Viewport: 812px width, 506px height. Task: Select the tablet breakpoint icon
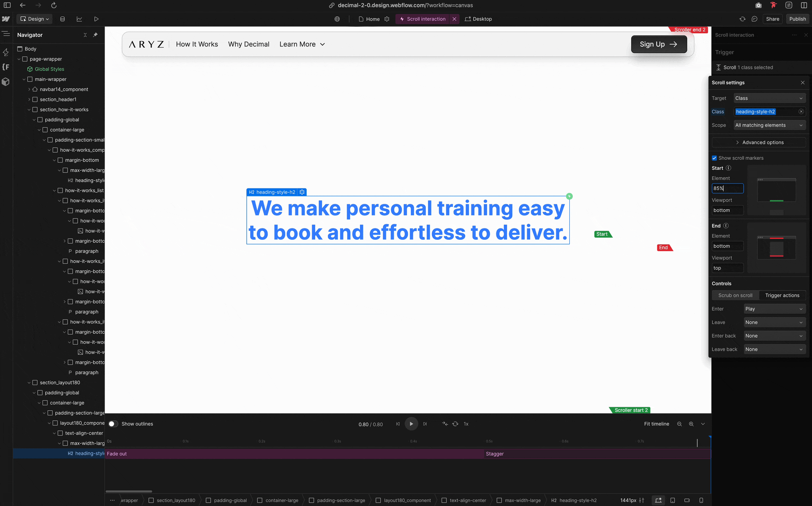pyautogui.click(x=673, y=500)
